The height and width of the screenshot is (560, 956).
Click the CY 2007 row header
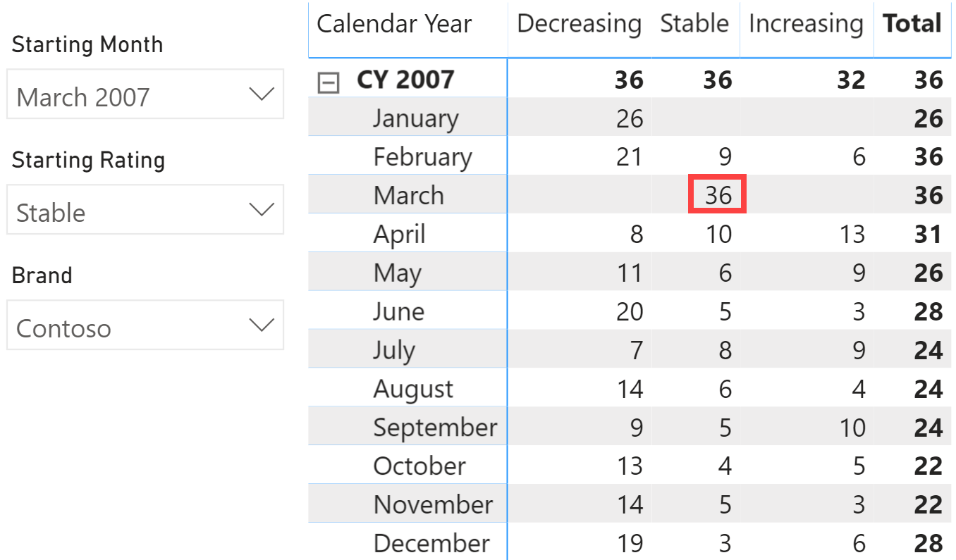tap(405, 80)
